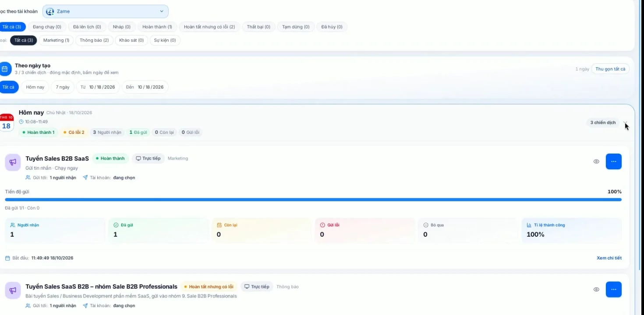The image size is (644, 315).
Task: Toggle eye icon for Tuyển Sales B2B SaaS
Action: (596, 161)
